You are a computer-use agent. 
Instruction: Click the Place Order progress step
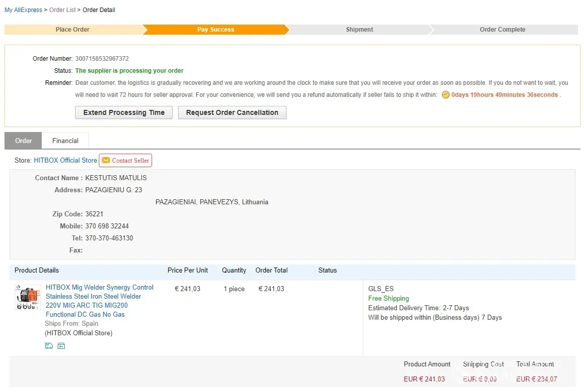[73, 30]
